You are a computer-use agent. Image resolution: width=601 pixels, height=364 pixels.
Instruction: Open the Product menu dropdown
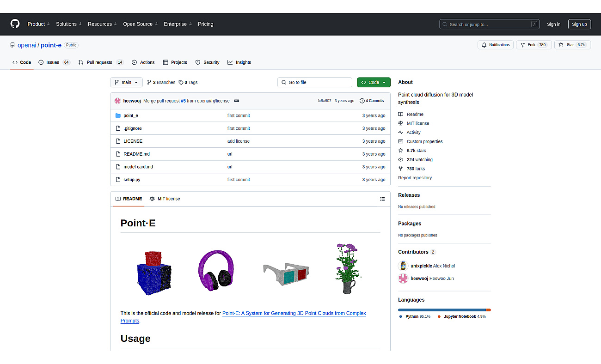[x=38, y=24]
